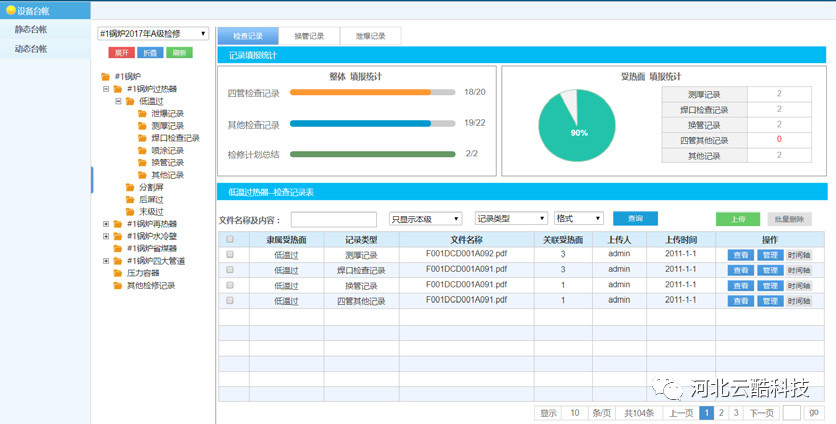Screen dimensions: 836x424
Task: Go to page 2 in pagination
Action: pyautogui.click(x=721, y=412)
